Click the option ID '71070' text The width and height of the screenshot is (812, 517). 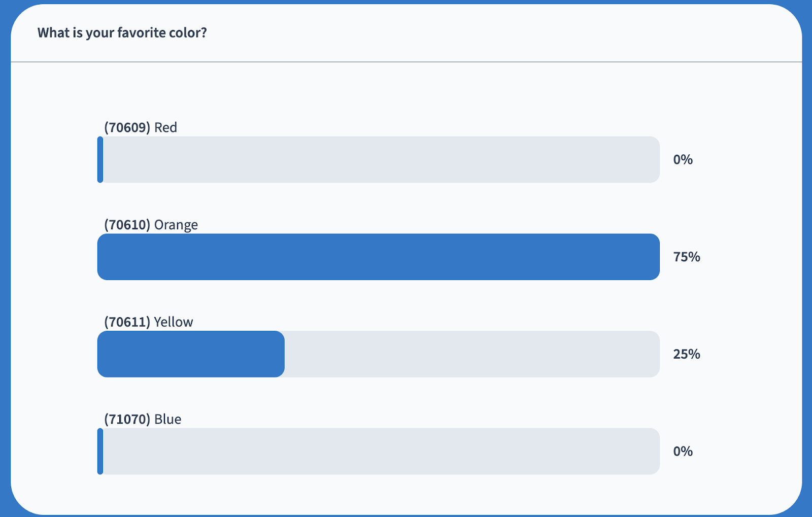point(127,420)
